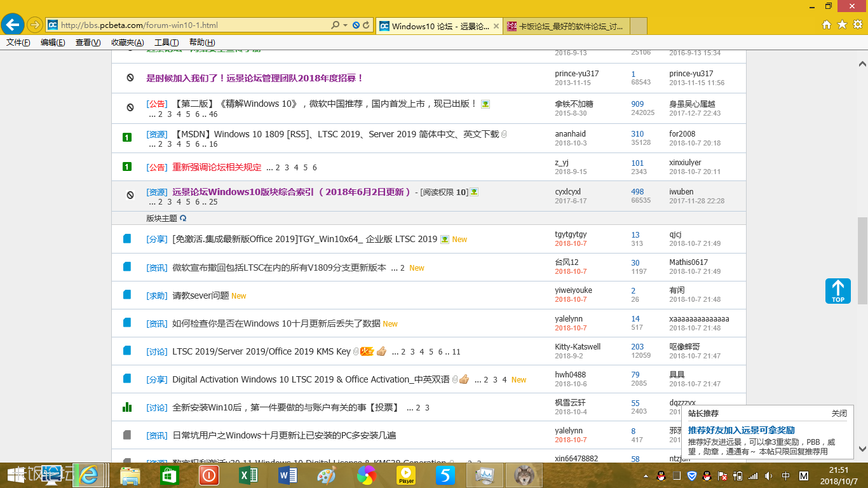Click the hot-thread flame icon on KMS Key thread
The image size is (868, 488).
tap(367, 351)
